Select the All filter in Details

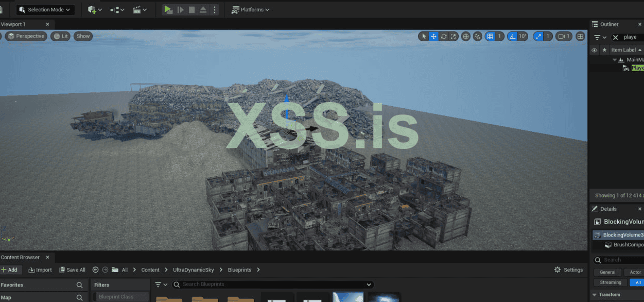point(637,282)
